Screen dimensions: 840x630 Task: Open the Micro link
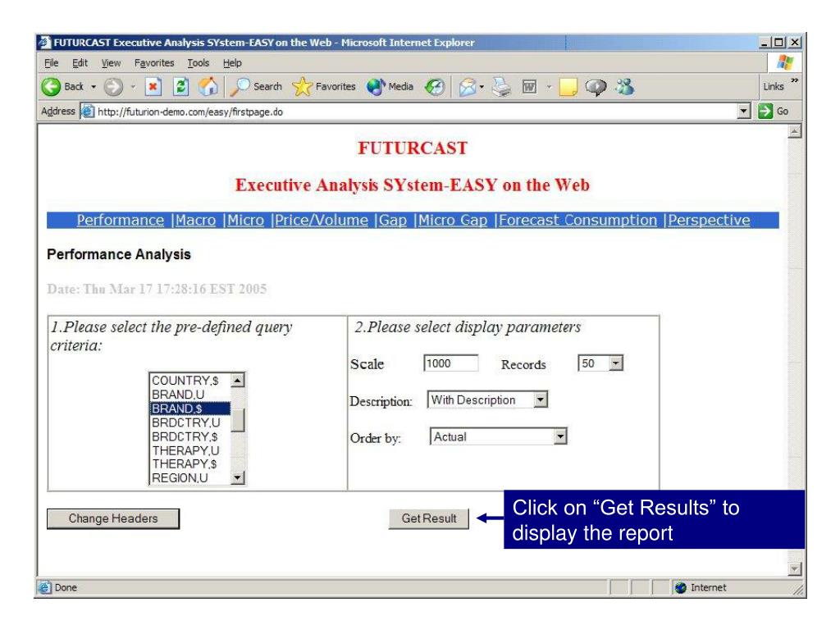click(245, 220)
